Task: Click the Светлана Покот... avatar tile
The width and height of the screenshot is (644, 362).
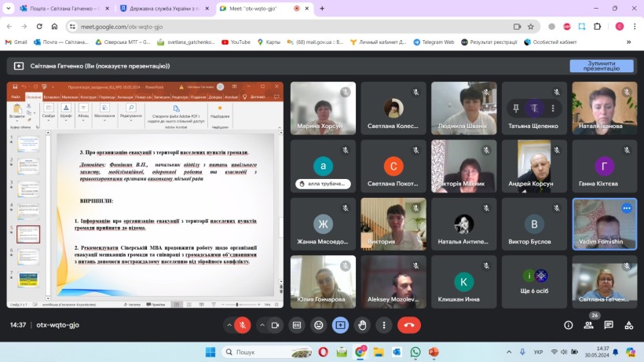Action: [393, 166]
